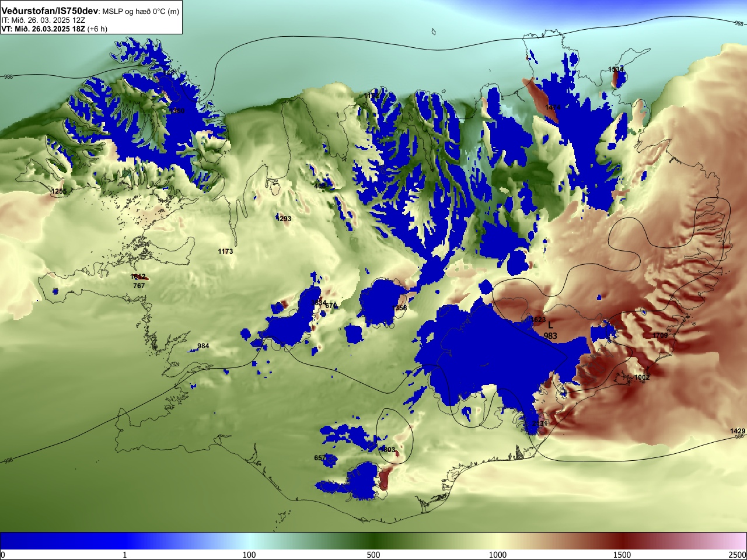Screen dimensions: 747x560
Task: Click the 670 height label
Action: click(x=331, y=306)
